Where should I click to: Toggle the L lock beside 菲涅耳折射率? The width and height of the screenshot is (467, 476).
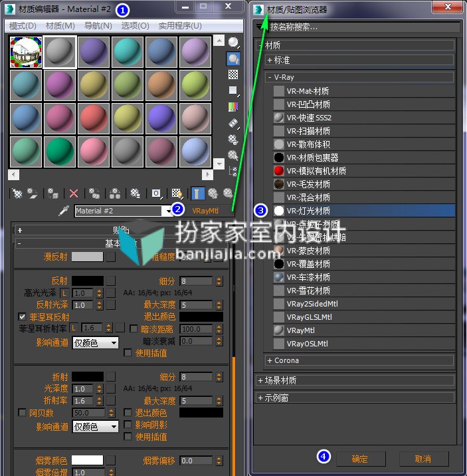coord(74,328)
